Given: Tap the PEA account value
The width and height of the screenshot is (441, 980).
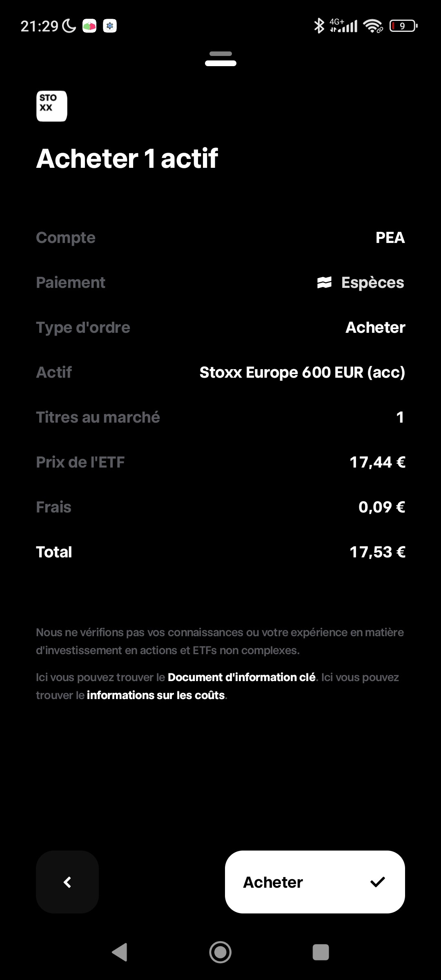Looking at the screenshot, I should point(390,238).
